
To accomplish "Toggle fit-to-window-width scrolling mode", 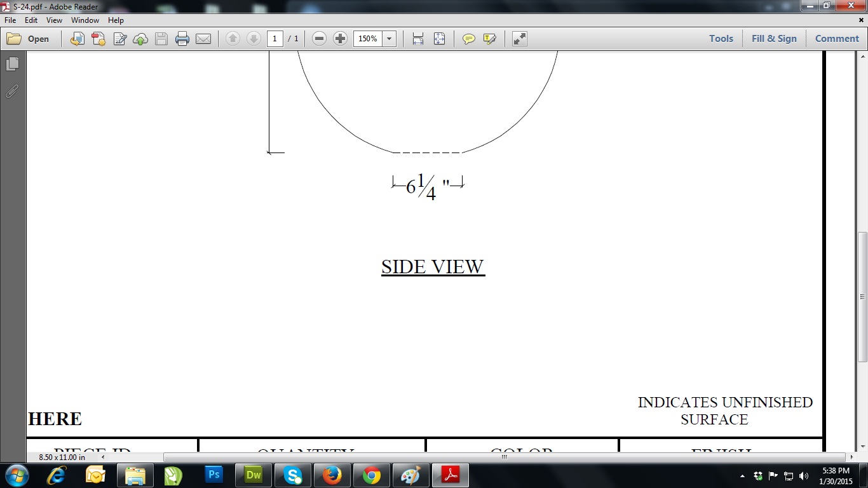I will [418, 39].
